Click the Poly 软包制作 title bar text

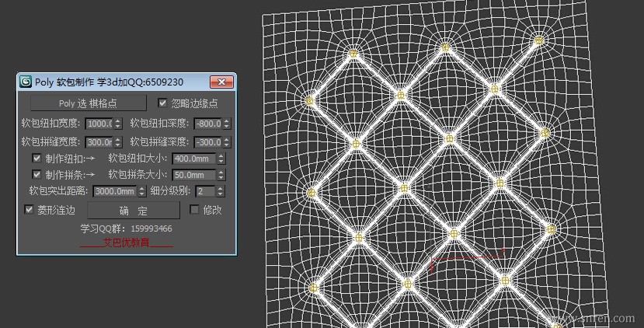click(x=109, y=82)
